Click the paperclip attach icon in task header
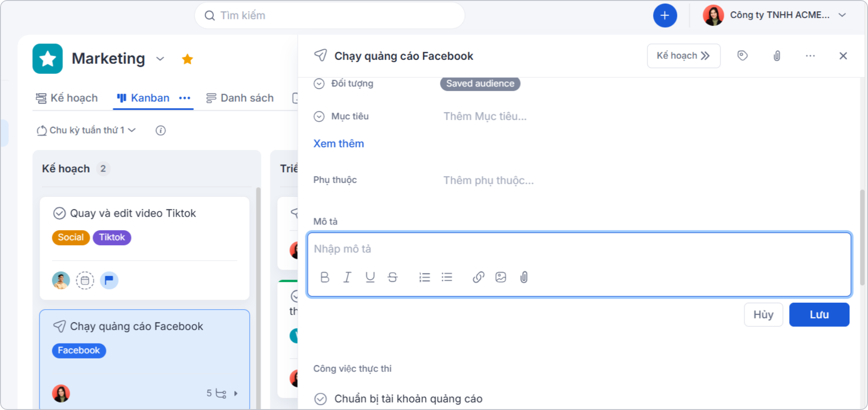This screenshot has height=410, width=868. click(x=777, y=56)
